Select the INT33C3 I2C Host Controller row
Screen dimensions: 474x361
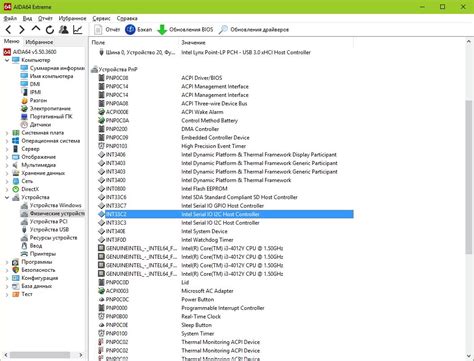222,223
